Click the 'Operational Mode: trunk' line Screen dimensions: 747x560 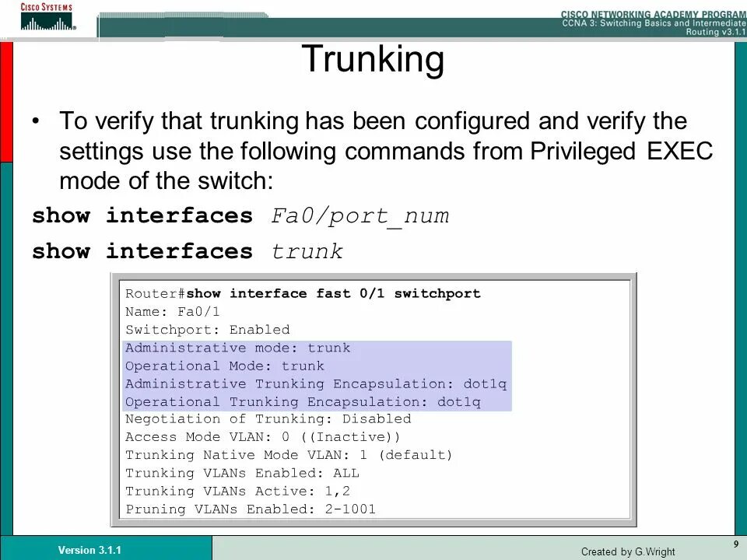point(225,366)
